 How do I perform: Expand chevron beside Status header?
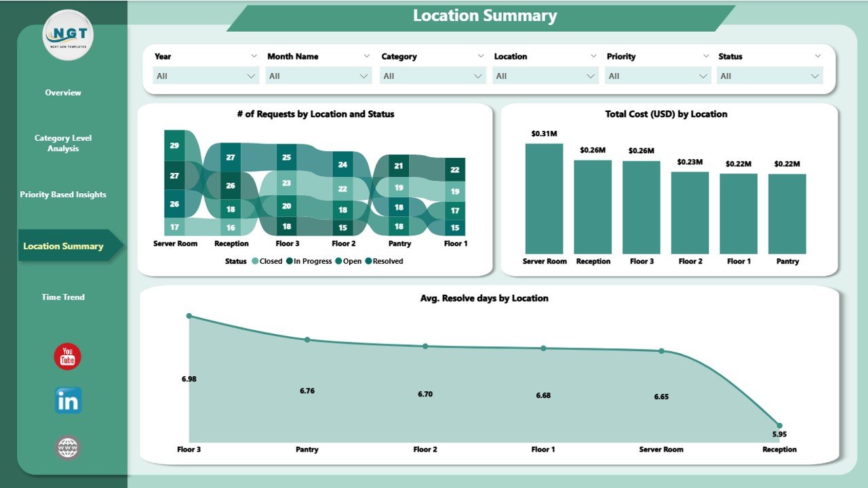tap(817, 56)
